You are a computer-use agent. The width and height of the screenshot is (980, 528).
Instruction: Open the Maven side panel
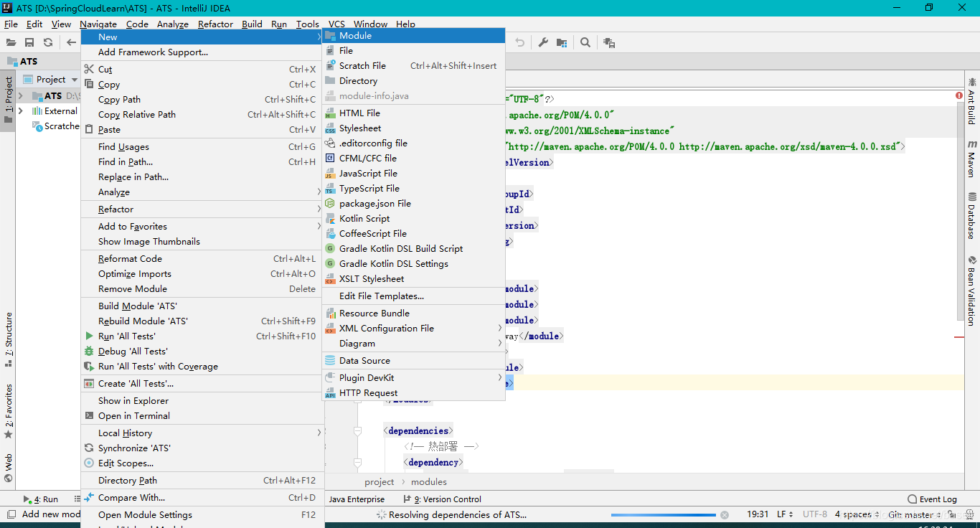tap(972, 159)
